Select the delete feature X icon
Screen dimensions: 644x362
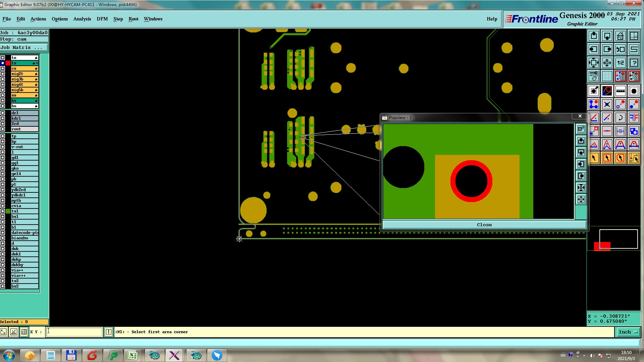607,104
